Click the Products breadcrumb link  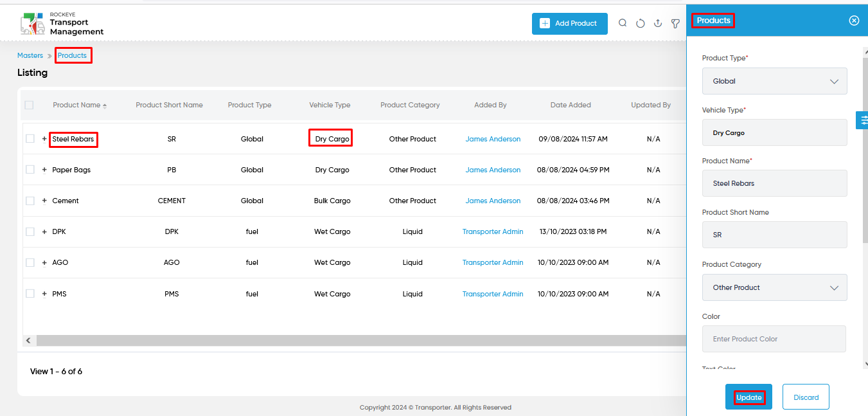(x=72, y=55)
